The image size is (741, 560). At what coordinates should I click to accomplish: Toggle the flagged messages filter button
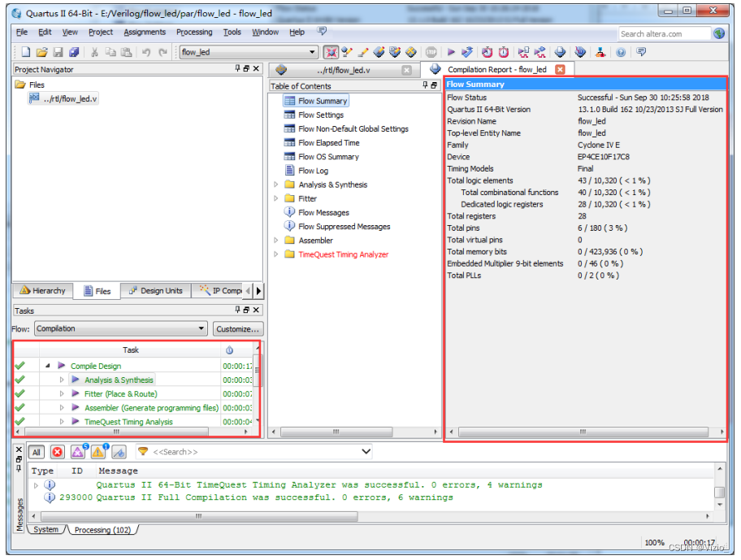click(x=119, y=452)
